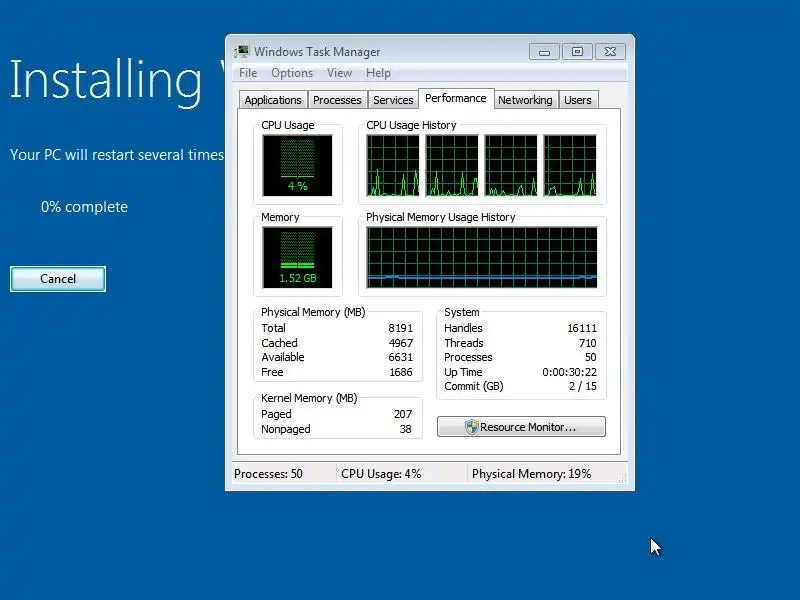This screenshot has height=600, width=800.
Task: Open the File menu
Action: pyautogui.click(x=248, y=73)
